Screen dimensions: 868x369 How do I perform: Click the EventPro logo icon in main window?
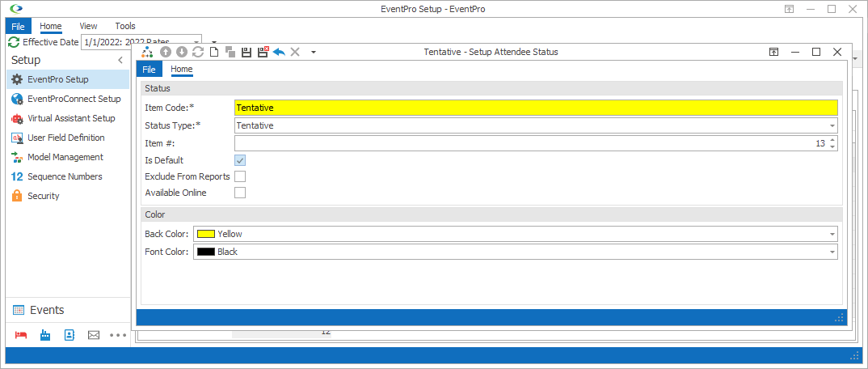pyautogui.click(x=17, y=9)
